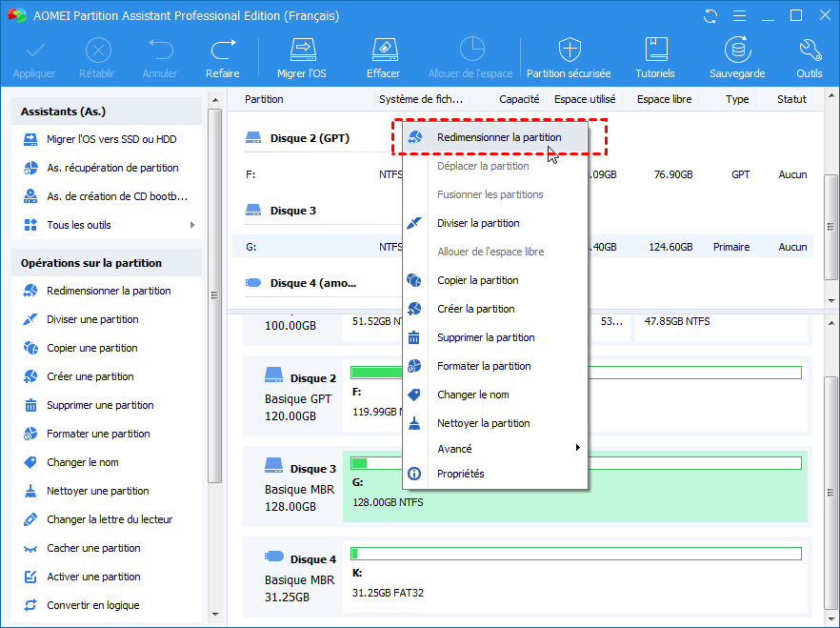Select Disque 2 Basique GPT disk block
The height and width of the screenshot is (628, 840).
pyautogui.click(x=293, y=396)
